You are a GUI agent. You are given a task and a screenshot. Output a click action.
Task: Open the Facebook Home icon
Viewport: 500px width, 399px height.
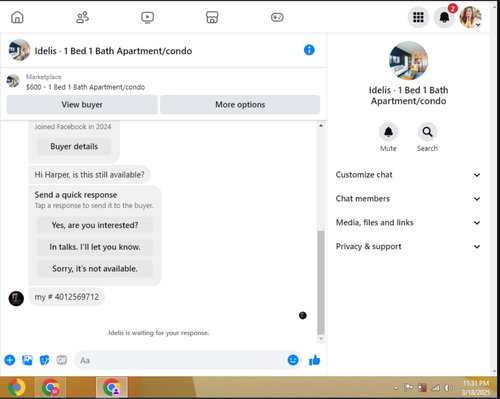(x=17, y=17)
